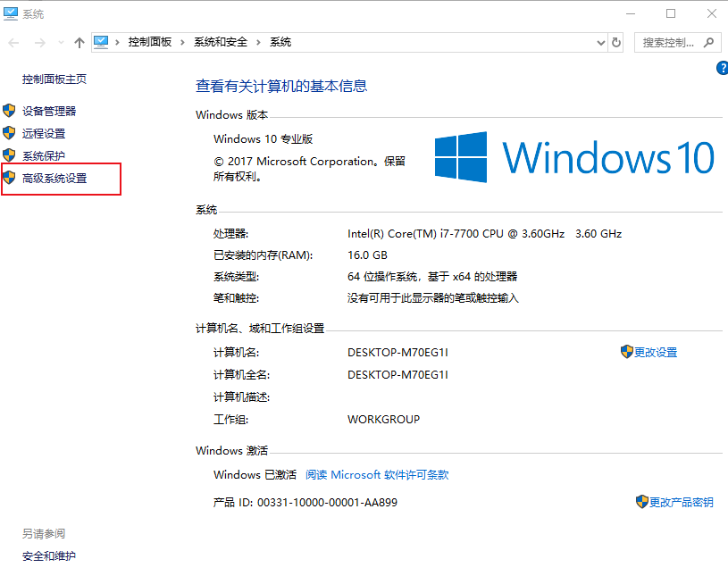Minimize the 系统 window
The height and width of the screenshot is (576, 728).
(x=631, y=14)
